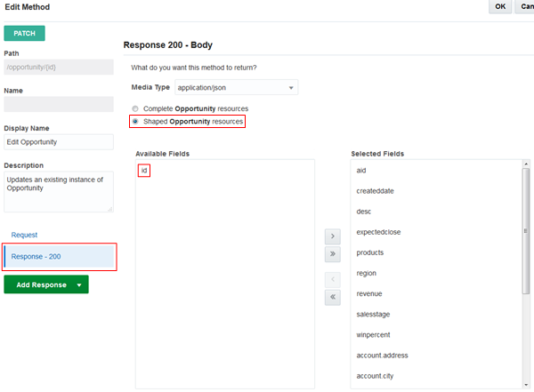Select revenue in Selected Fields list

[x=368, y=293]
